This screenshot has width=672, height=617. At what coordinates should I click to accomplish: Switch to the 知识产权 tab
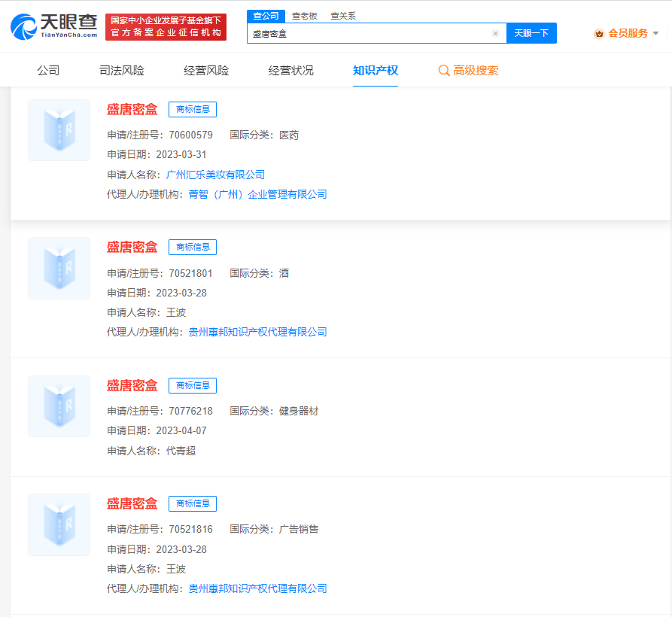[x=376, y=70]
